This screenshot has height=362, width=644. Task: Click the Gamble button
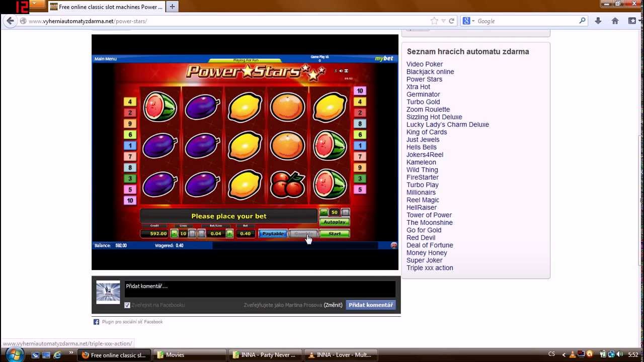[303, 234]
